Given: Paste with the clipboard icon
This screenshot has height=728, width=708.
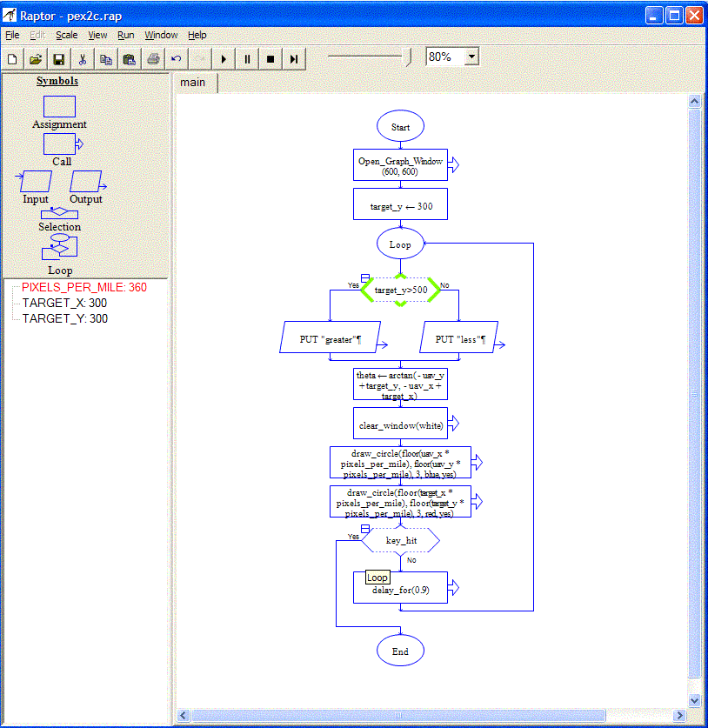Looking at the screenshot, I should pos(130,59).
